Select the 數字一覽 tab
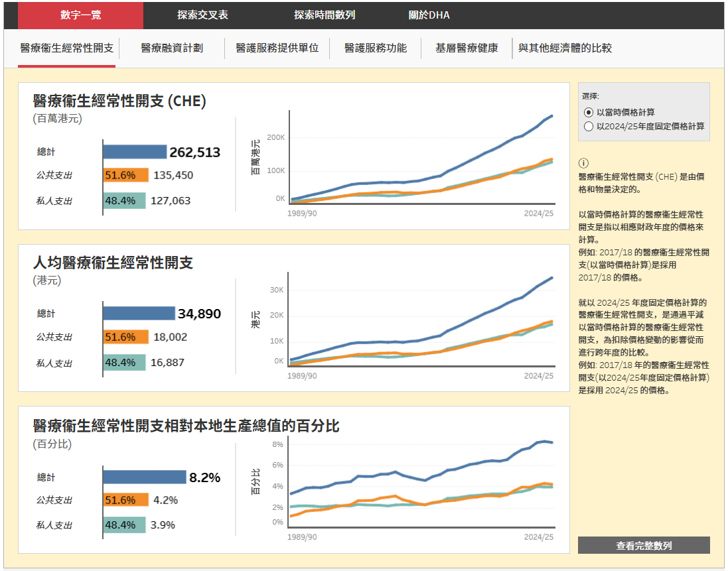This screenshot has width=728, height=571. click(x=81, y=15)
